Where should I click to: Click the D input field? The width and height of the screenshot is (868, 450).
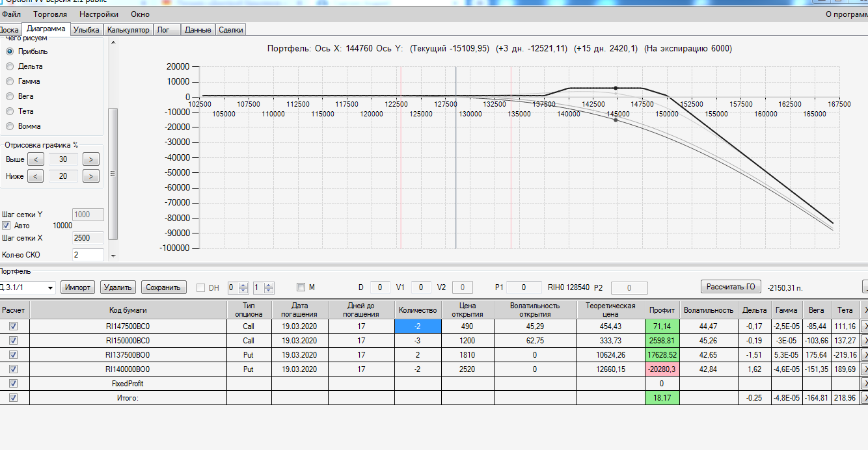pos(380,287)
